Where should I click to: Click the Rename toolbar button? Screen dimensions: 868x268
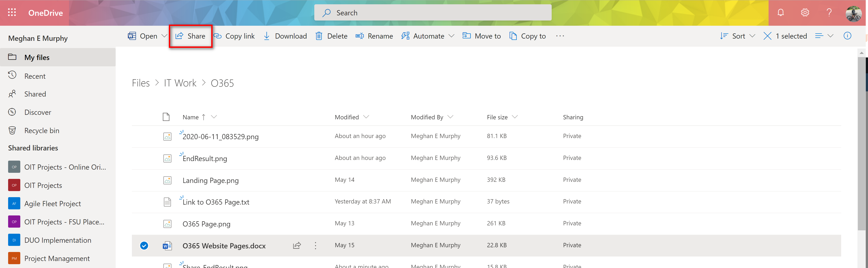(374, 36)
